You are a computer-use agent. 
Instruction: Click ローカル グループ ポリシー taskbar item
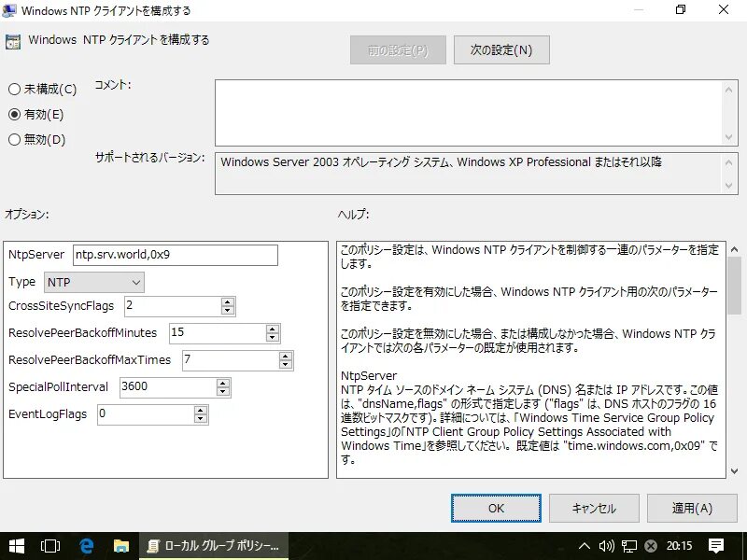214,546
